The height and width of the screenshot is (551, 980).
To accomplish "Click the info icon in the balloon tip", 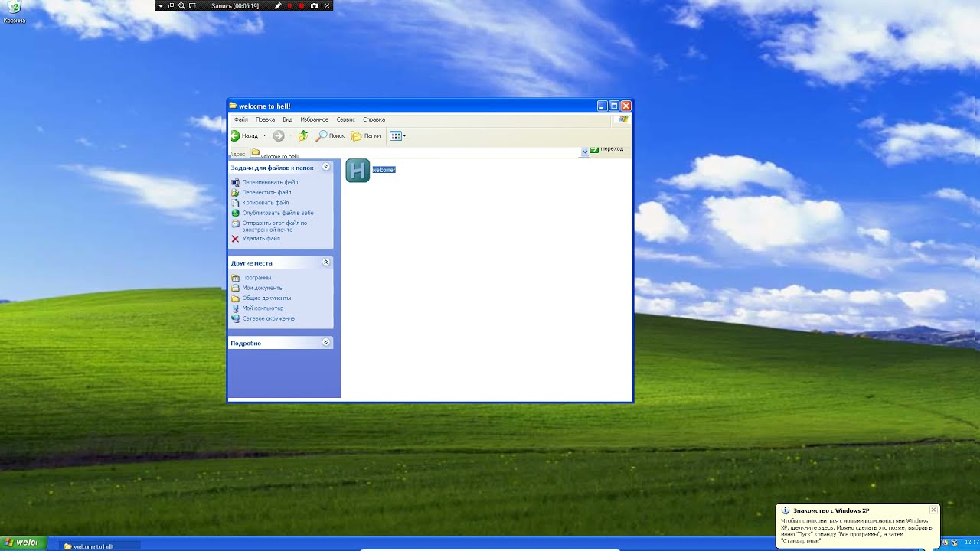I will click(786, 510).
